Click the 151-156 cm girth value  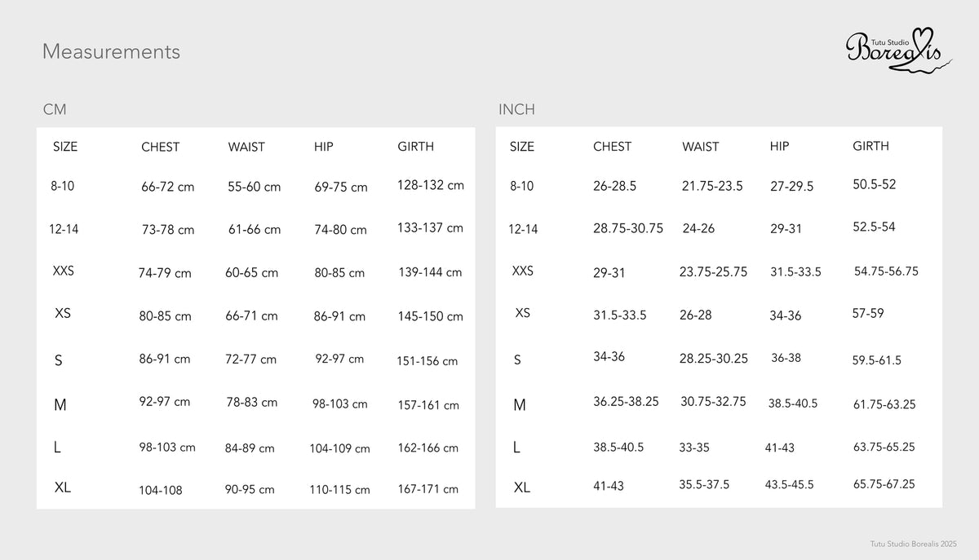click(427, 361)
